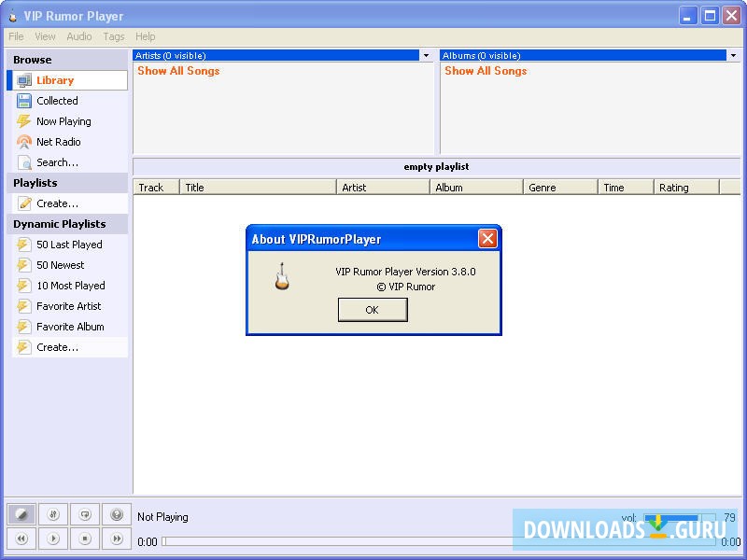The width and height of the screenshot is (747, 560).
Task: Skip to the next track
Action: (x=117, y=539)
